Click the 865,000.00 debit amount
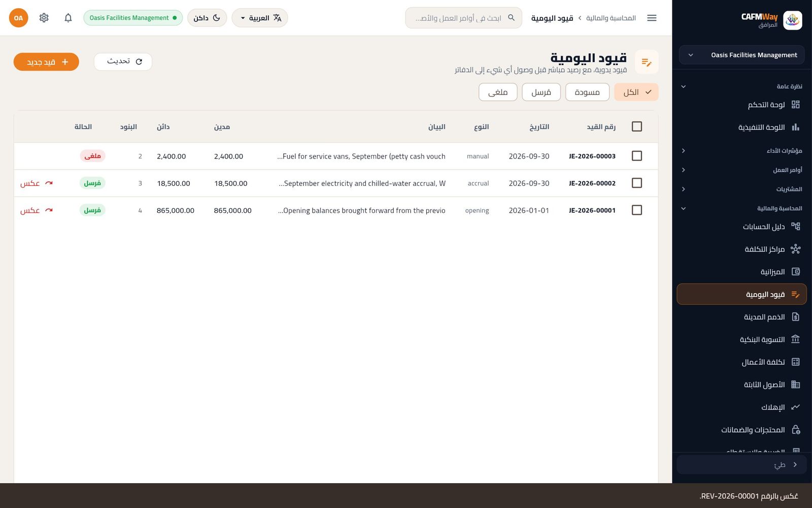 coord(232,210)
